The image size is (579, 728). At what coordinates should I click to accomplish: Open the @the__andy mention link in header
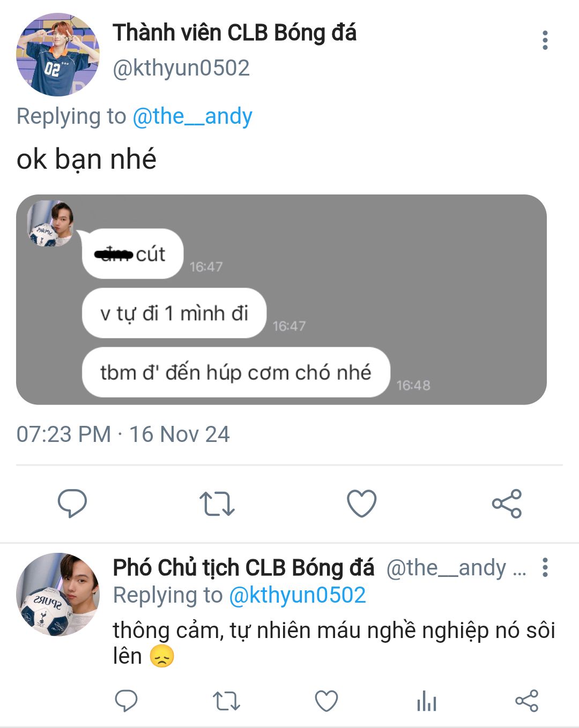(192, 116)
